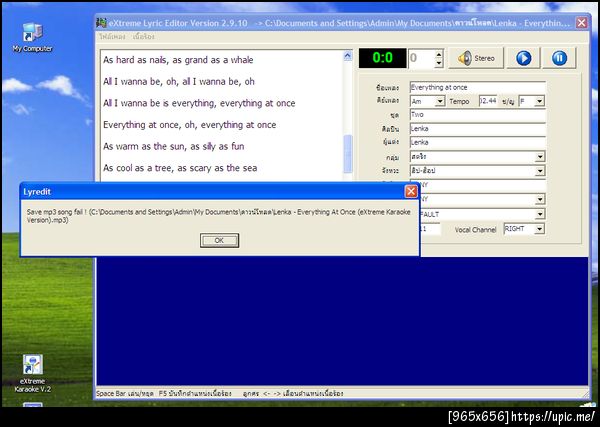Select lyric 'All I wanna be is everything, everything at once'

199,103
